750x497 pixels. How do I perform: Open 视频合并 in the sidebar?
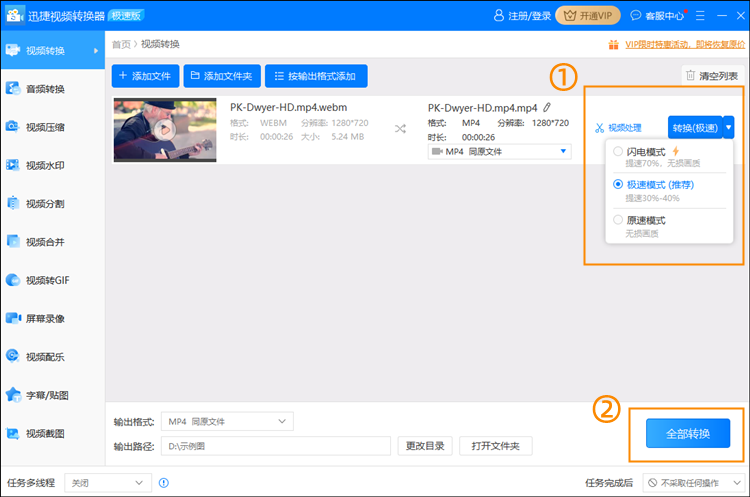[x=53, y=242]
